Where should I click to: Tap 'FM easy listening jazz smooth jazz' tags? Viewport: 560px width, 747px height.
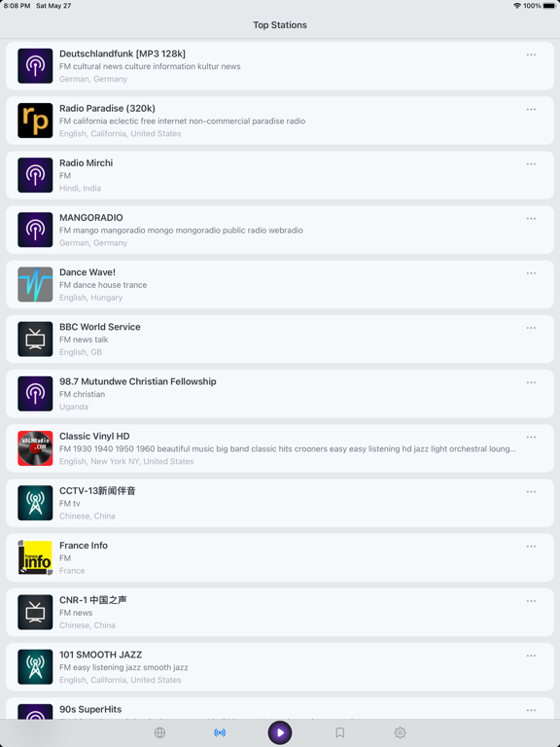[x=123, y=667]
